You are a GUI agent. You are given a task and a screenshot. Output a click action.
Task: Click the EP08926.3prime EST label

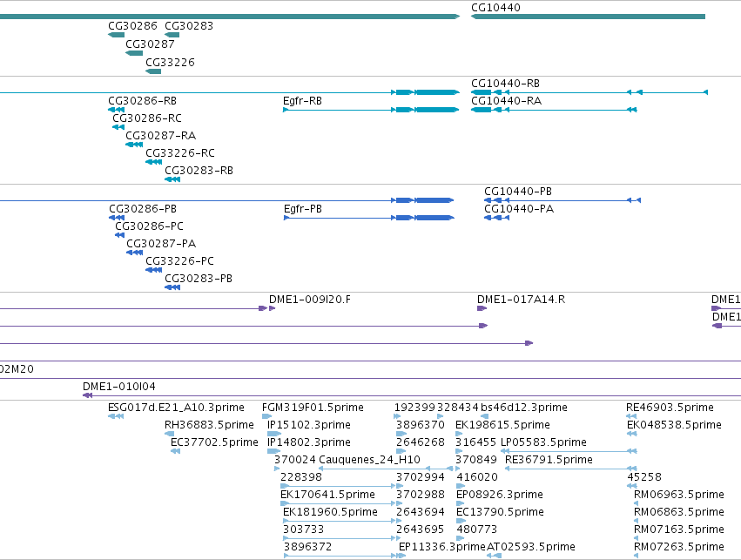click(x=500, y=495)
